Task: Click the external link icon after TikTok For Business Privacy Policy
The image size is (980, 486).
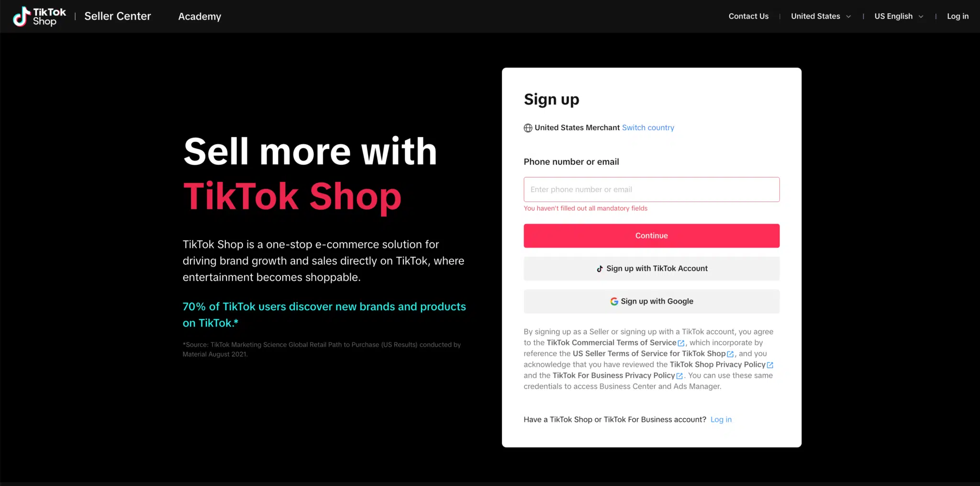Action: [680, 376]
